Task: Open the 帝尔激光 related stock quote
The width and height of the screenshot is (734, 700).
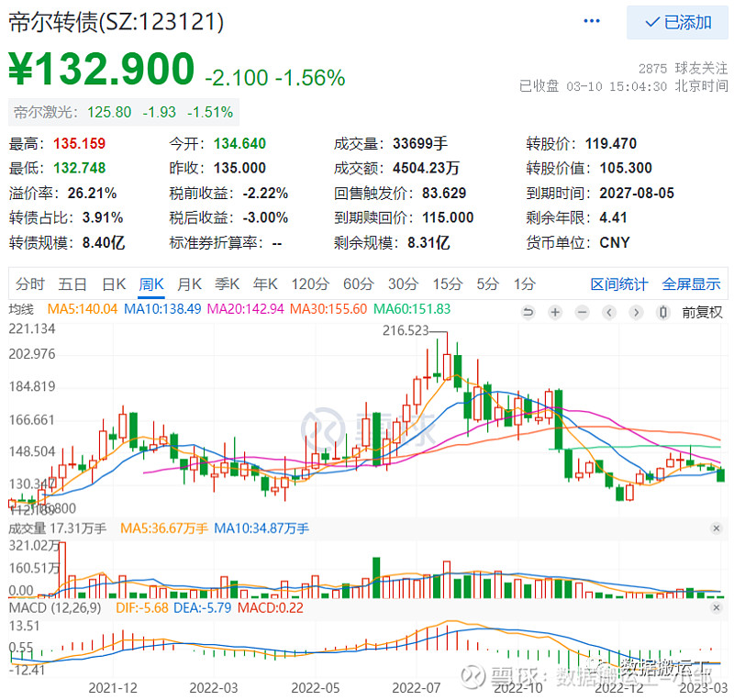Action: click(x=124, y=112)
